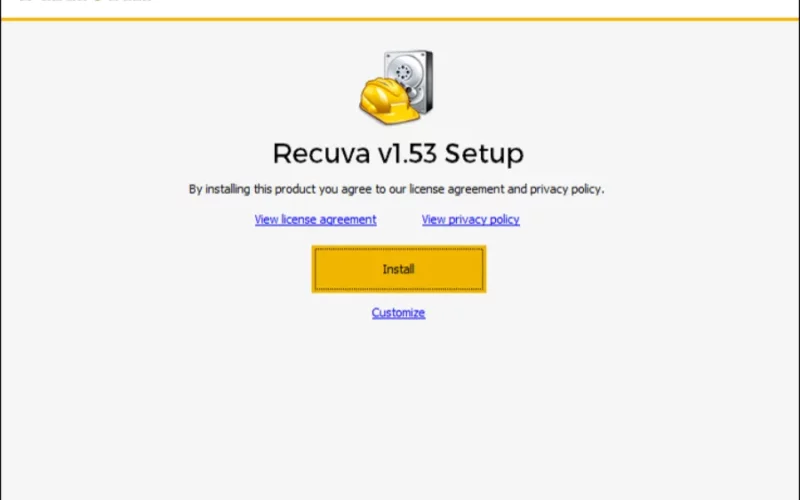This screenshot has height=500, width=800.
Task: Click the word Setup in the heading
Action: tap(484, 154)
